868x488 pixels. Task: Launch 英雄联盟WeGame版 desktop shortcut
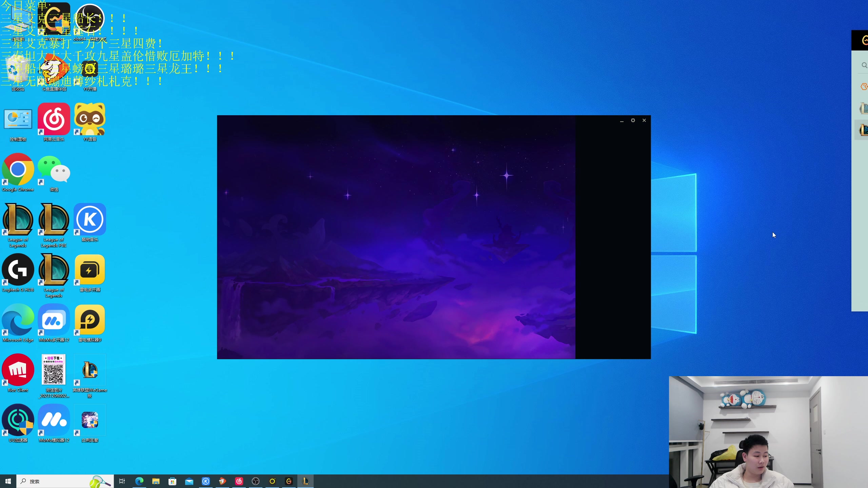click(x=90, y=376)
